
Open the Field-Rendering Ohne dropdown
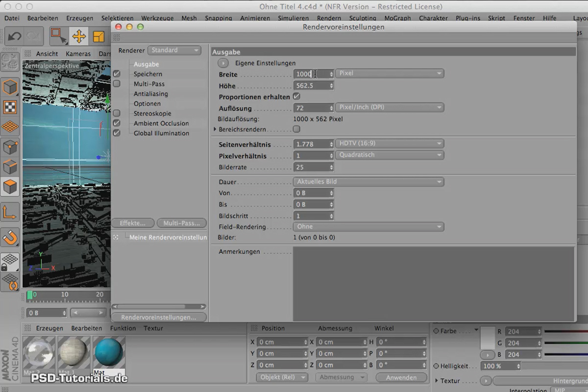369,227
